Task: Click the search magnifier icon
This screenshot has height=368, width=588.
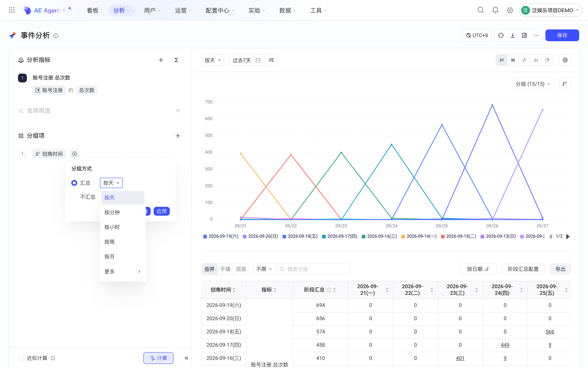Action: [481, 10]
